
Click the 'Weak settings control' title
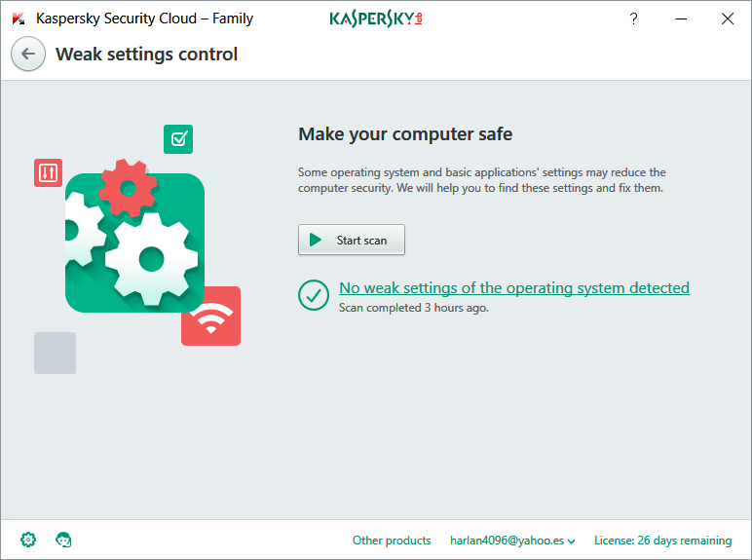click(146, 55)
